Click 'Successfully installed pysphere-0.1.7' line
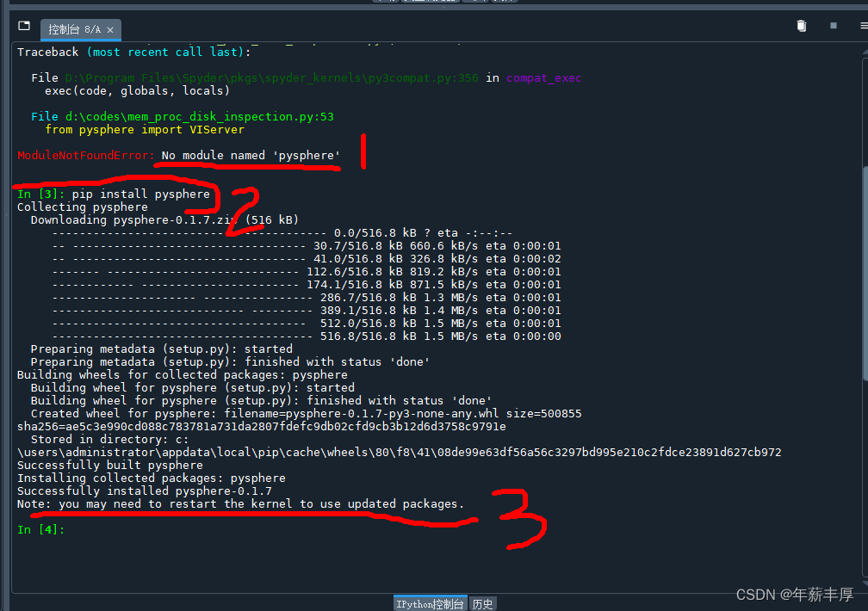 [x=145, y=491]
